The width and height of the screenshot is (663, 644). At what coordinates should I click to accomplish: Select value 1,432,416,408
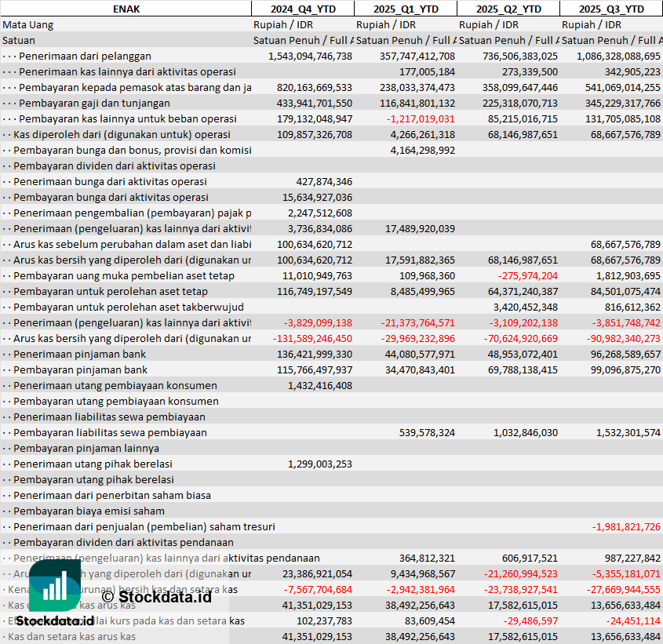click(x=320, y=385)
